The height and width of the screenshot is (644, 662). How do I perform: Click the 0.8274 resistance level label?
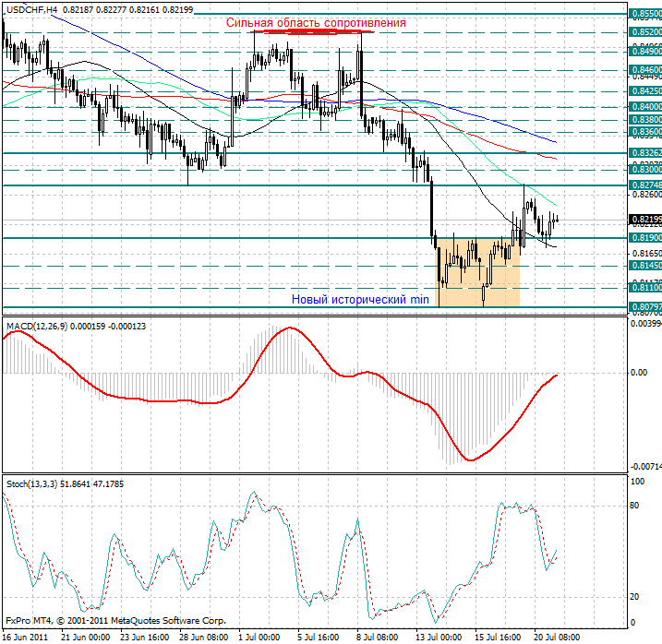(x=644, y=185)
